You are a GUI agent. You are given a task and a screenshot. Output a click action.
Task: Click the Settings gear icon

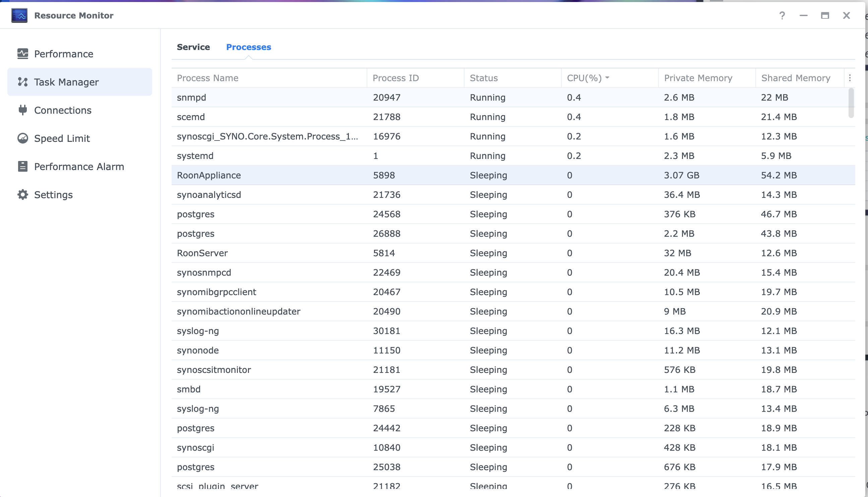coord(22,195)
